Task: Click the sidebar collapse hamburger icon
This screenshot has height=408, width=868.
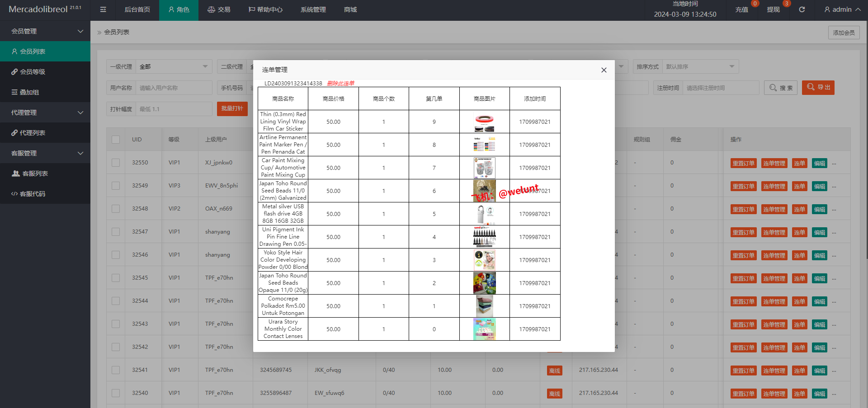Action: click(103, 9)
